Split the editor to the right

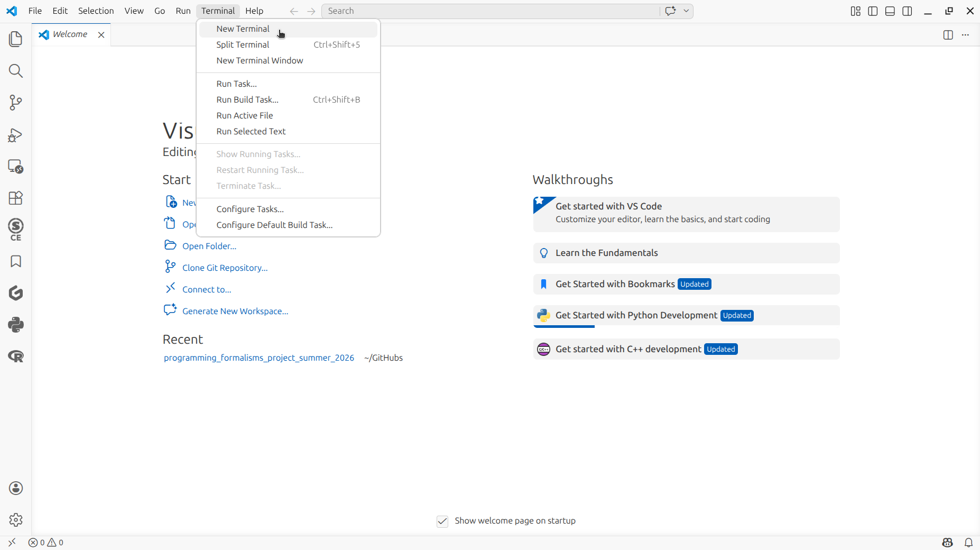click(x=948, y=35)
